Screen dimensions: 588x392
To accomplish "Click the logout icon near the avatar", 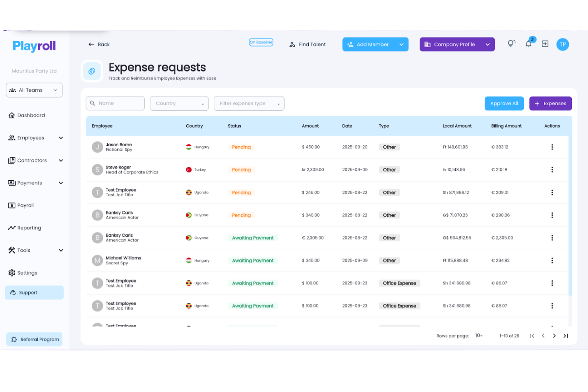I will (x=545, y=44).
